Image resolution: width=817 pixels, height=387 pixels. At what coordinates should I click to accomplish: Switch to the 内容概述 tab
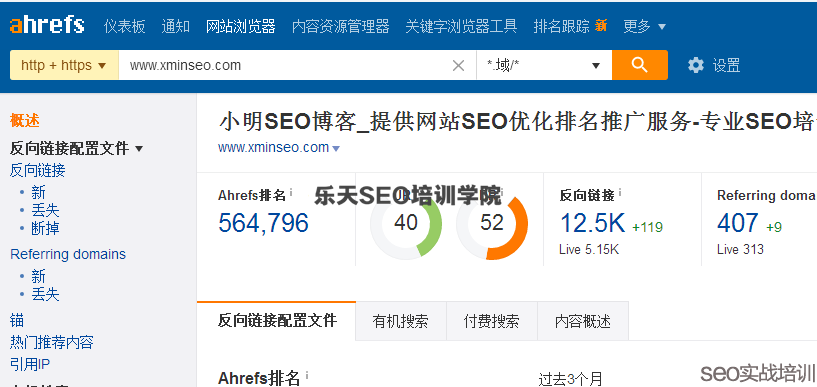click(x=583, y=321)
